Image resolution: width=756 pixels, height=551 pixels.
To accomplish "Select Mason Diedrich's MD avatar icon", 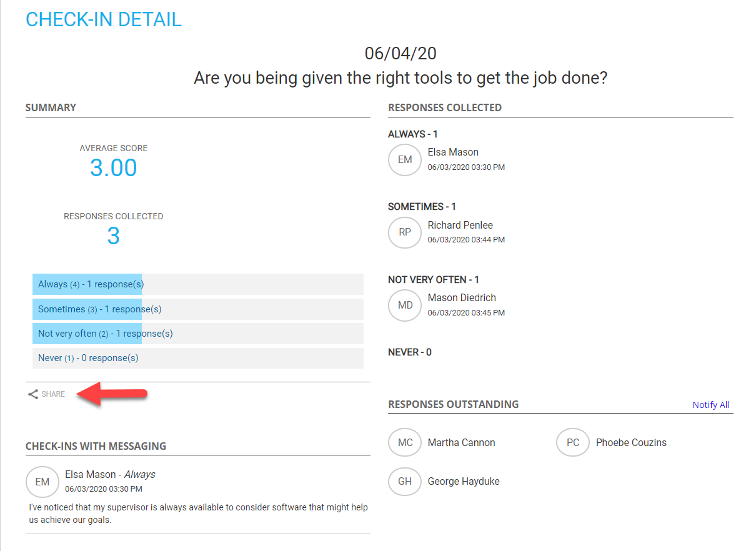I will click(404, 305).
